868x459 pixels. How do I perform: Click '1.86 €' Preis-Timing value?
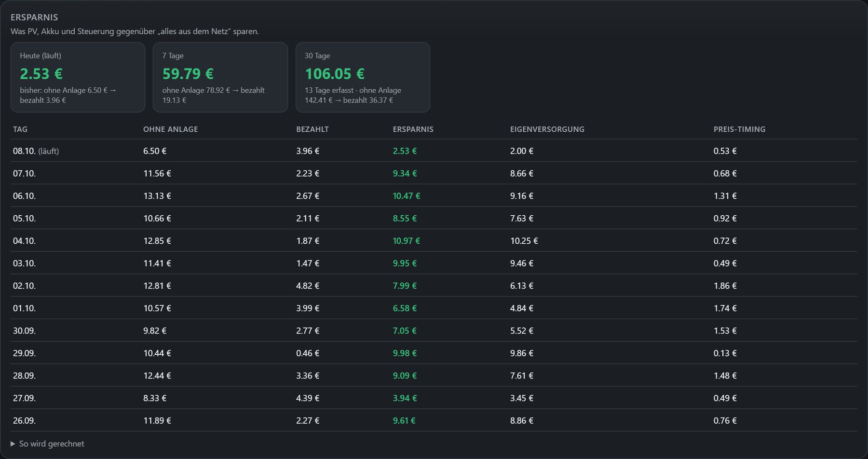pyautogui.click(x=725, y=286)
